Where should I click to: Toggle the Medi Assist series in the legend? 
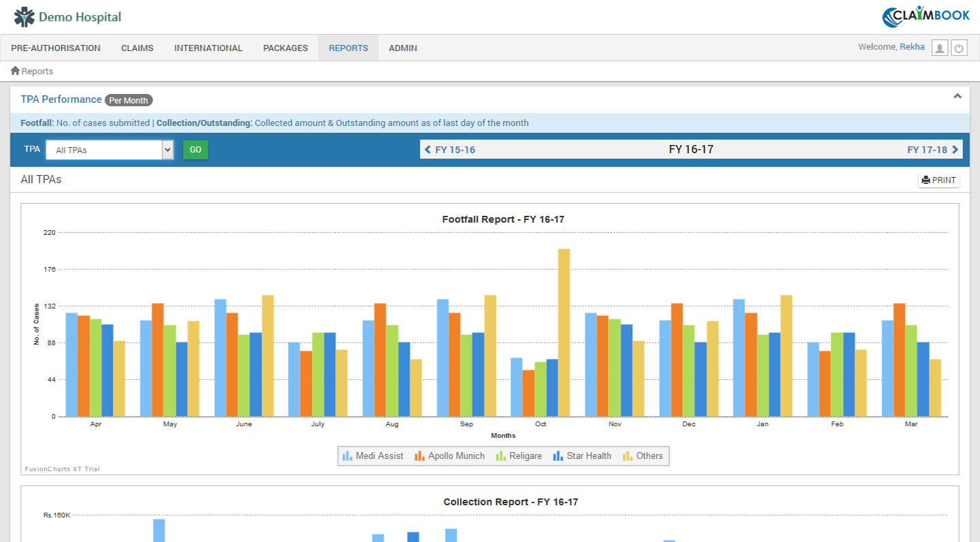click(x=378, y=456)
